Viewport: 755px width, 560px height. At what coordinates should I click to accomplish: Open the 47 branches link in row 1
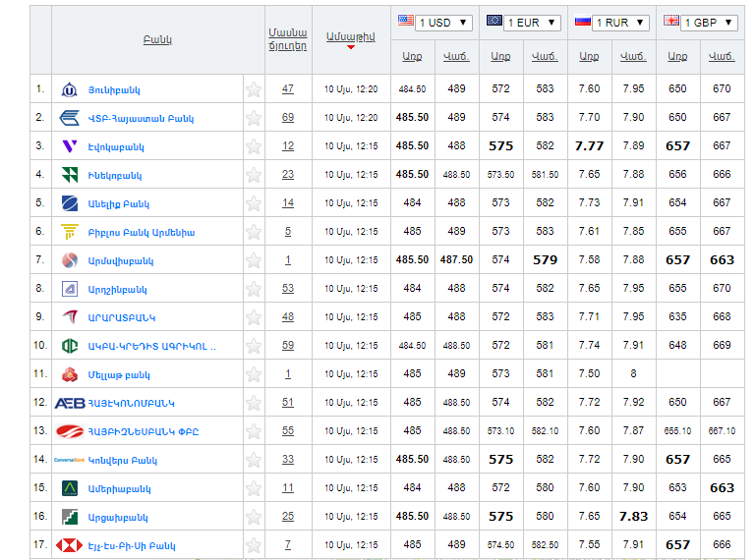click(x=288, y=89)
